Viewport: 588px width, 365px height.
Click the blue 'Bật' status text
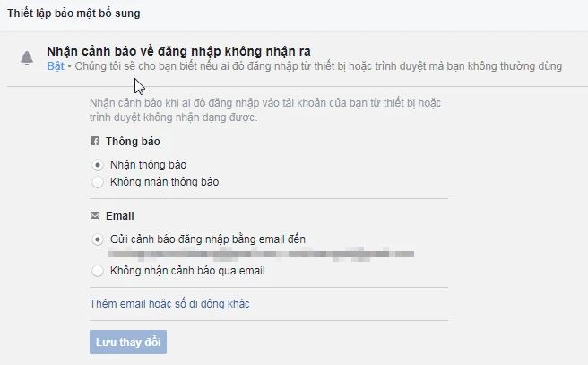[55, 66]
